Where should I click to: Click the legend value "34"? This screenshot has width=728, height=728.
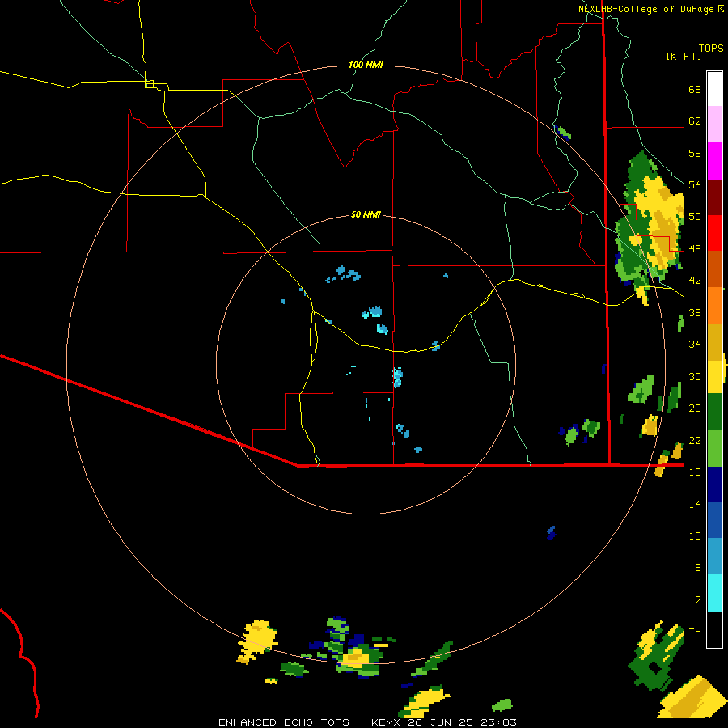click(x=695, y=345)
